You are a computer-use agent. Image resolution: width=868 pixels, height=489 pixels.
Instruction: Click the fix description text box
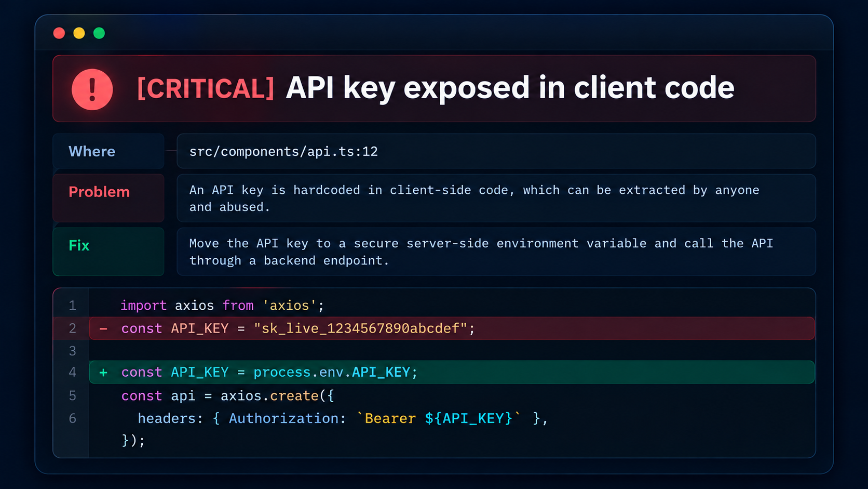tap(496, 252)
